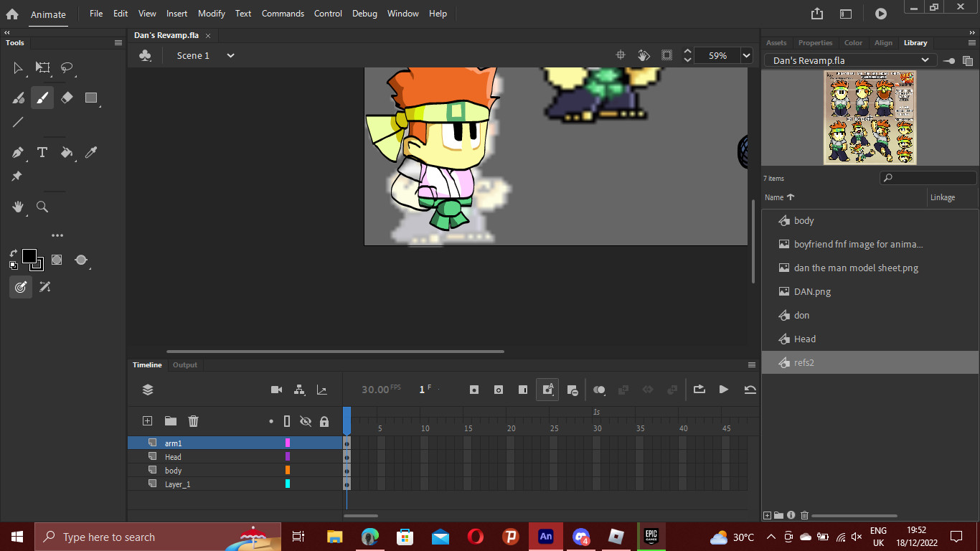Reset colors to black and white
This screenshot has width=980, height=551.
tap(13, 265)
